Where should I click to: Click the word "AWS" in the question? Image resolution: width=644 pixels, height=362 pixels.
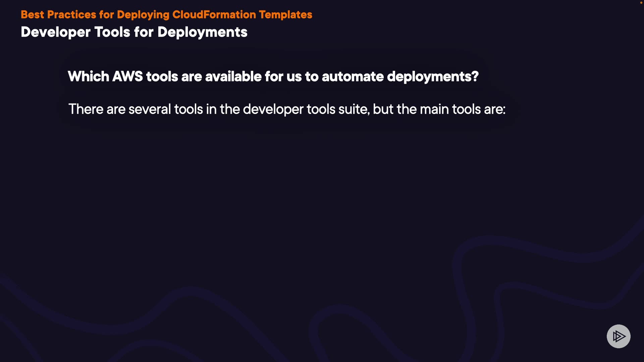pos(127,77)
